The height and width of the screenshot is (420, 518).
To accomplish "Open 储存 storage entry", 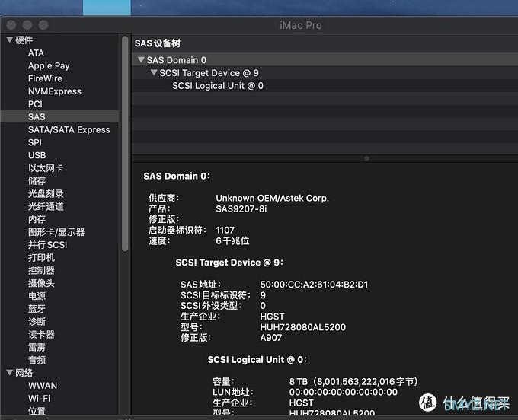I will (37, 181).
